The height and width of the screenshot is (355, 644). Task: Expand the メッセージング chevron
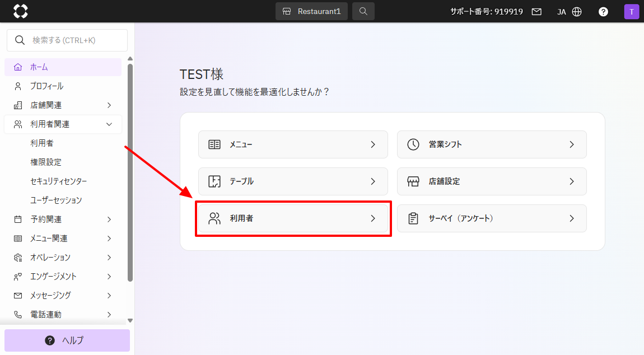pos(109,296)
